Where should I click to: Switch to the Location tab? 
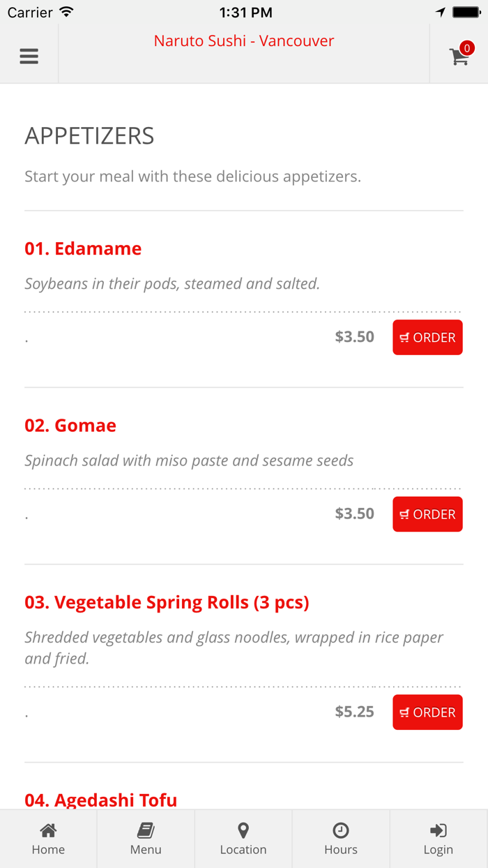pyautogui.click(x=243, y=837)
